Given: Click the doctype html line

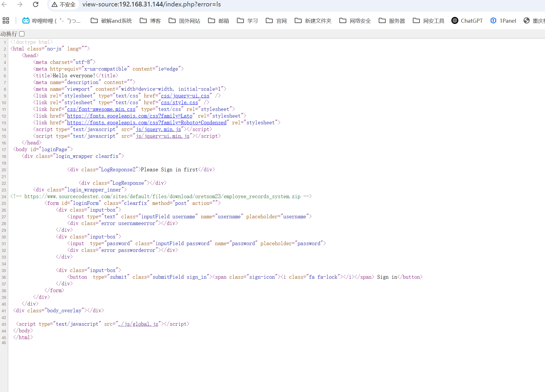Looking at the screenshot, I should (32, 42).
